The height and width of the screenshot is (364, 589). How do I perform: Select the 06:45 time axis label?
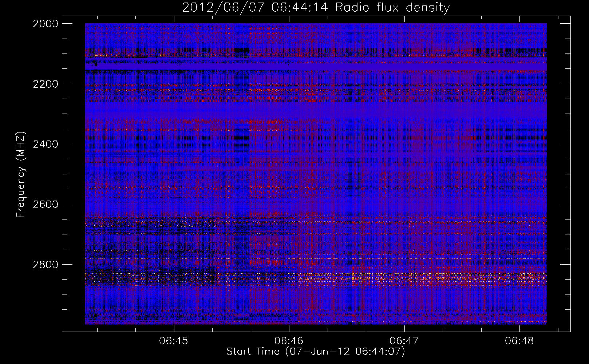(174, 341)
